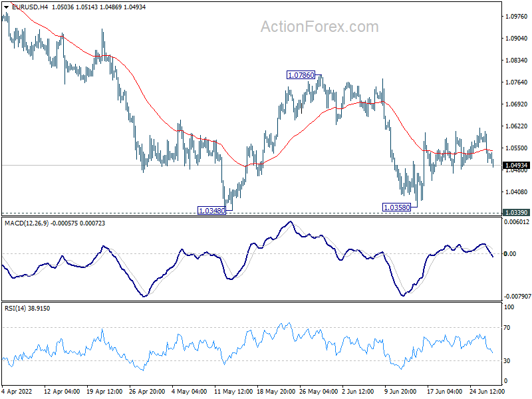This screenshot has width=532, height=399.
Task: Click the 4 Apr 2022 date label
Action: [17, 392]
